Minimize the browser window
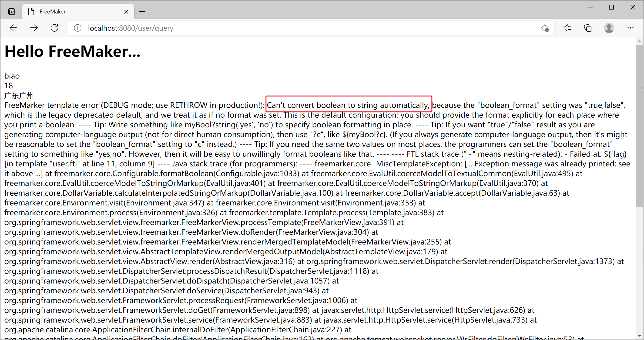The image size is (644, 340). pos(590,7)
